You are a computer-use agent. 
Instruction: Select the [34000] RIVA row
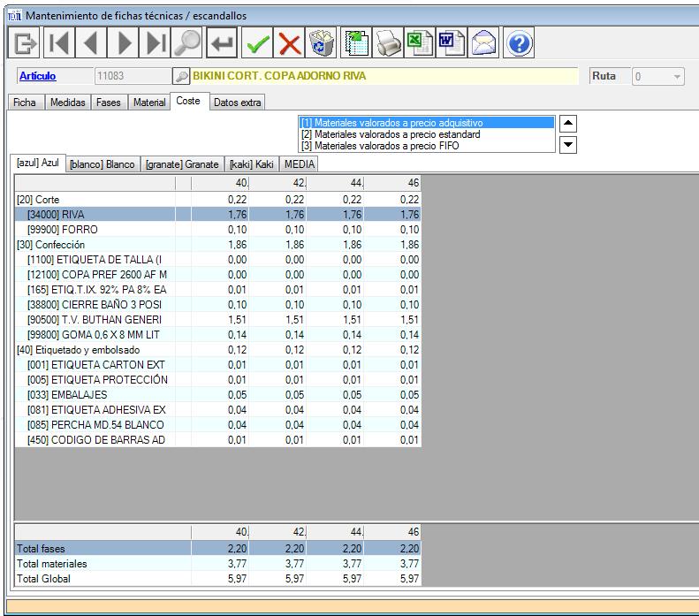62,214
